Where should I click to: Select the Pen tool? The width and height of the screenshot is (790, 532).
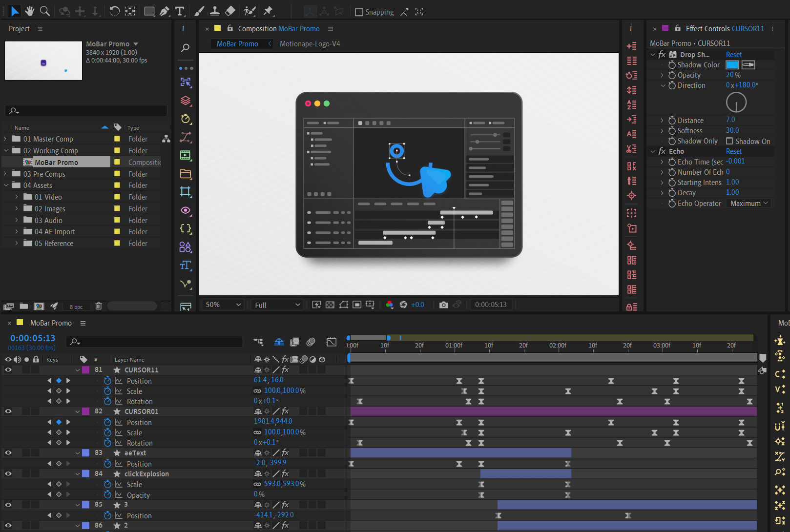tap(165, 11)
